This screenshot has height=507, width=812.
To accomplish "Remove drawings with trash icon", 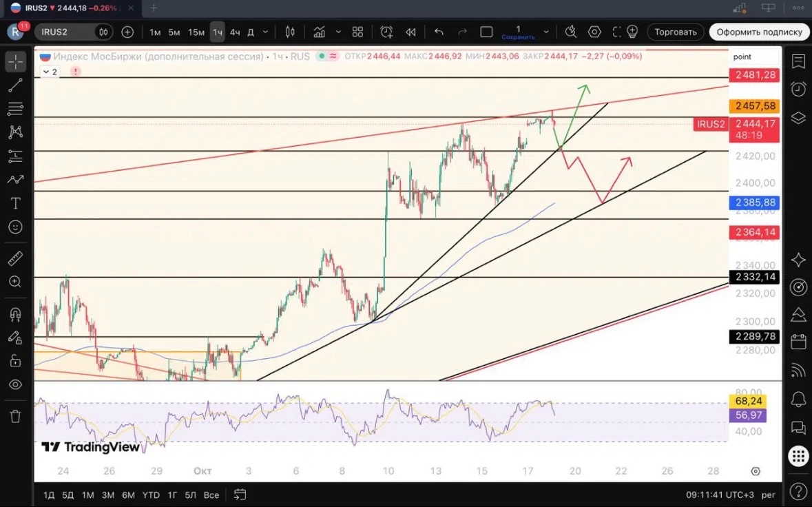I will tap(16, 416).
